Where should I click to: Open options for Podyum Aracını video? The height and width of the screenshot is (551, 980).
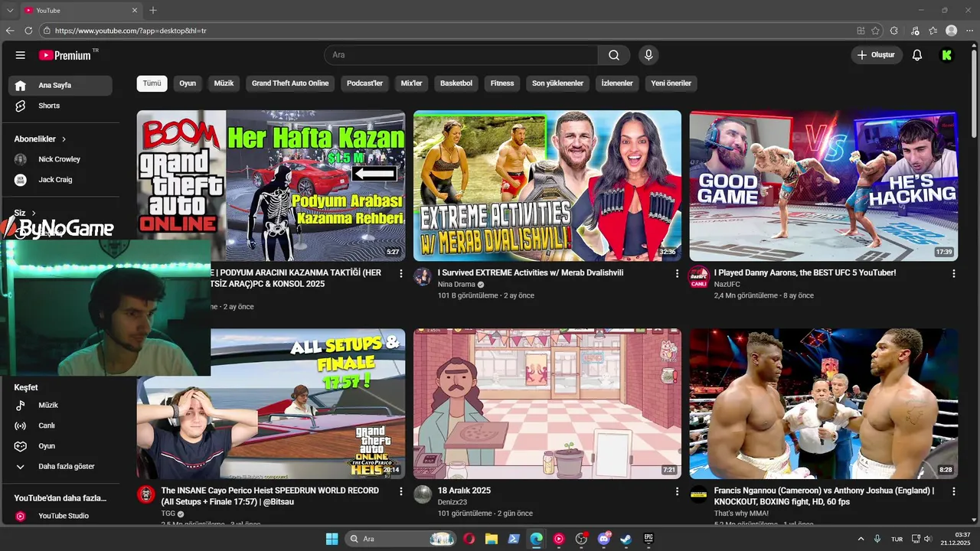400,273
